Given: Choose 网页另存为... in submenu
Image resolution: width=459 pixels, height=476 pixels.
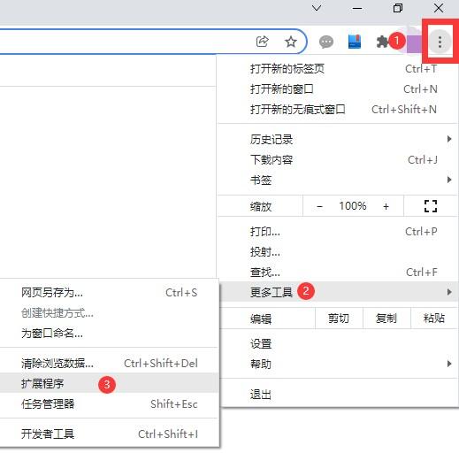Looking at the screenshot, I should 109,293.
